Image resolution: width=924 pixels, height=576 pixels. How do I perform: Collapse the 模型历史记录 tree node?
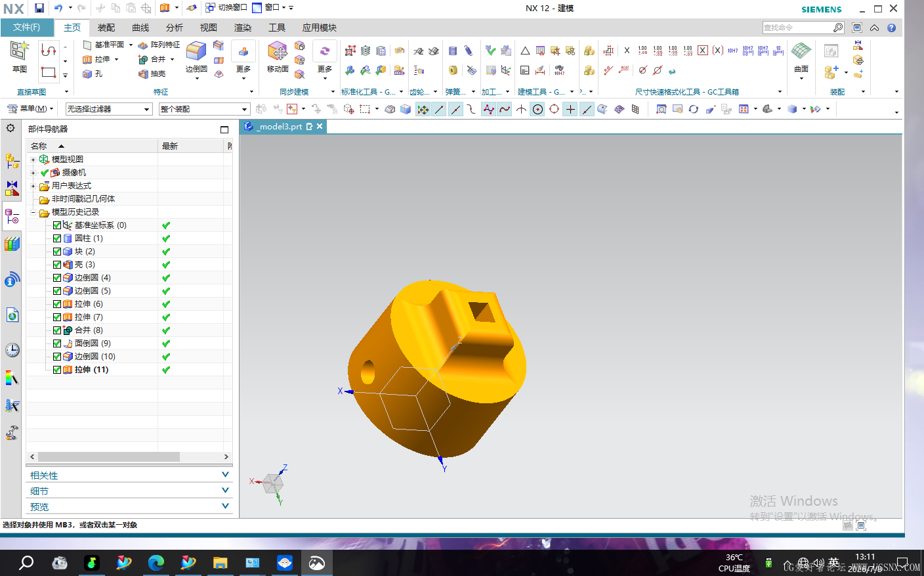[33, 212]
